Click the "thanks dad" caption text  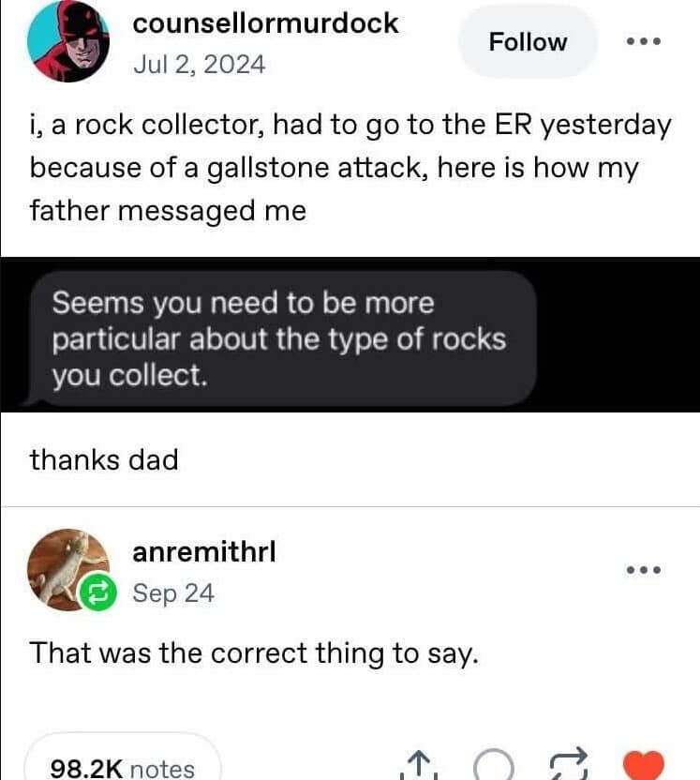pos(104,459)
